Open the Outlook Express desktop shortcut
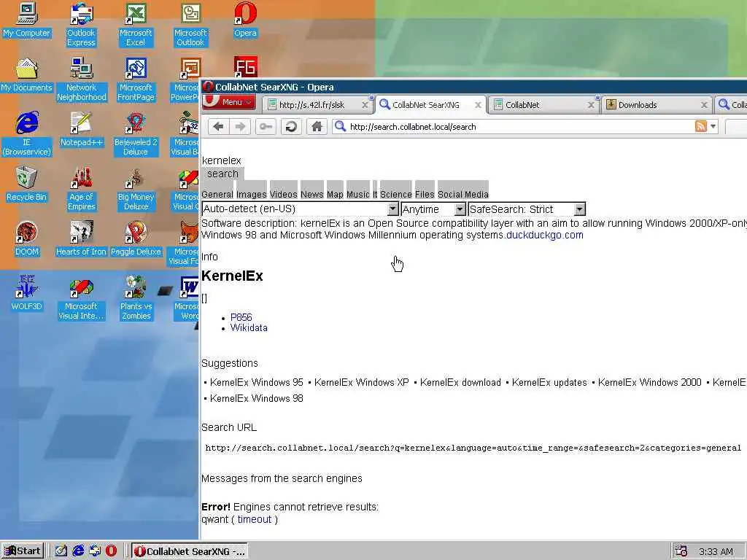Viewport: 747px width, 560px height. (x=81, y=26)
